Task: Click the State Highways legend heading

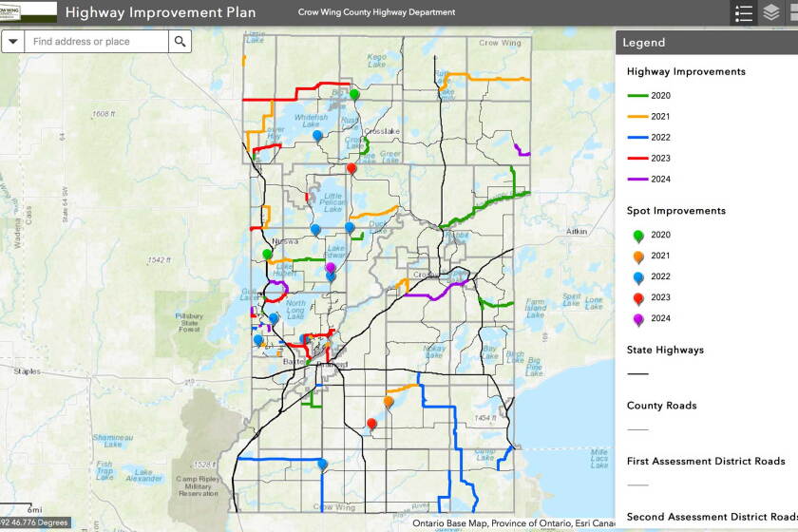Action: pos(665,350)
